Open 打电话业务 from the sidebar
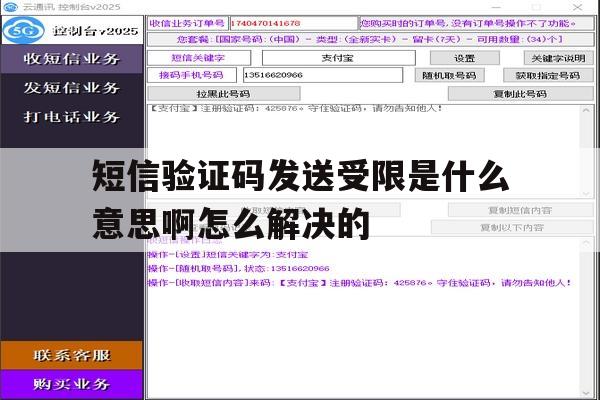 [x=72, y=117]
